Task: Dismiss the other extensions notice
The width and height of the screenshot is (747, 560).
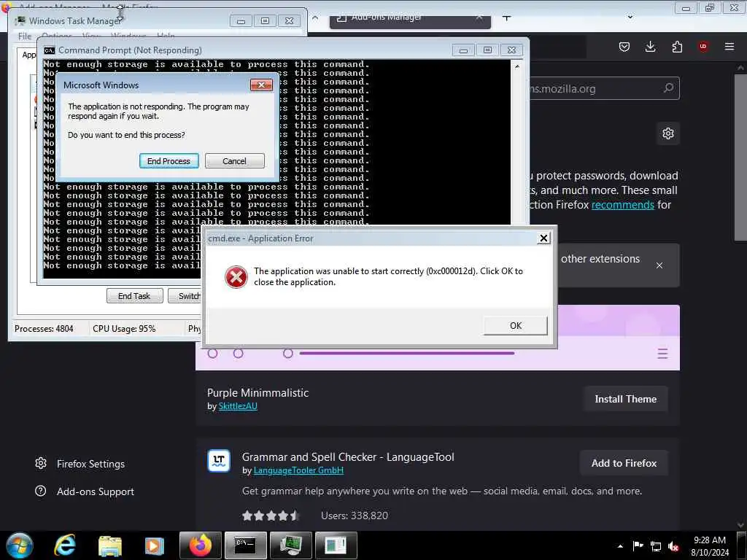Action: pyautogui.click(x=659, y=265)
